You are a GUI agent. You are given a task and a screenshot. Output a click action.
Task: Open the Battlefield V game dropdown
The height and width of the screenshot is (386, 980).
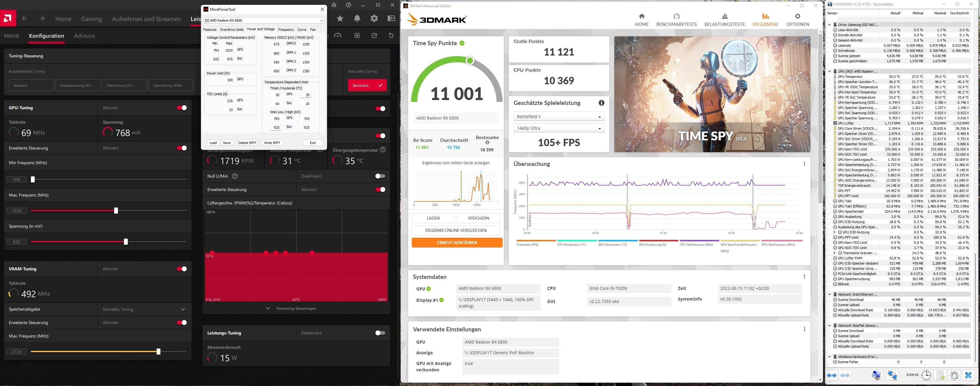click(558, 117)
